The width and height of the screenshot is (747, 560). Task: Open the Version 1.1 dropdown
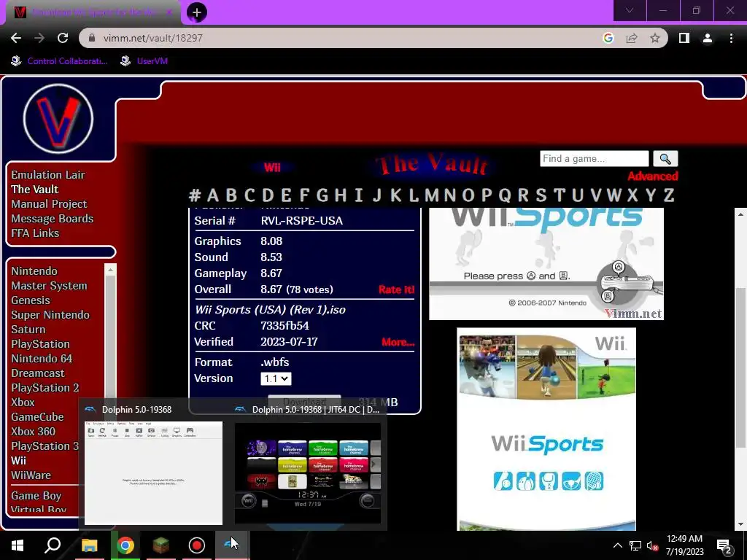click(x=276, y=378)
